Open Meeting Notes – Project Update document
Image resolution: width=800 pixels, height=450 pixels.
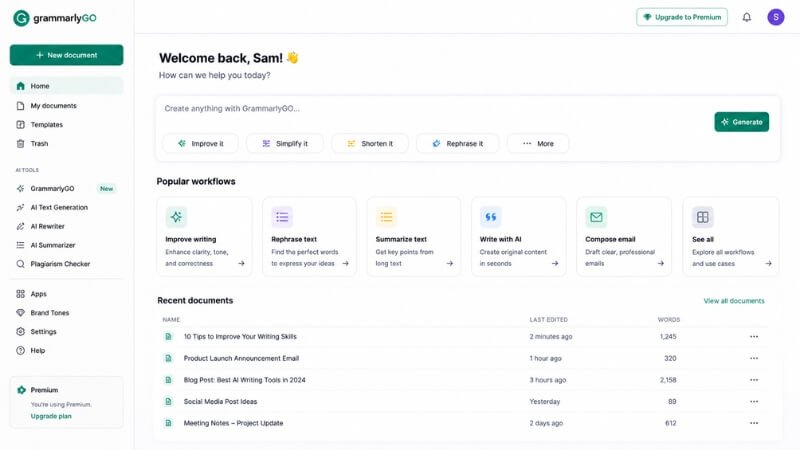point(233,423)
